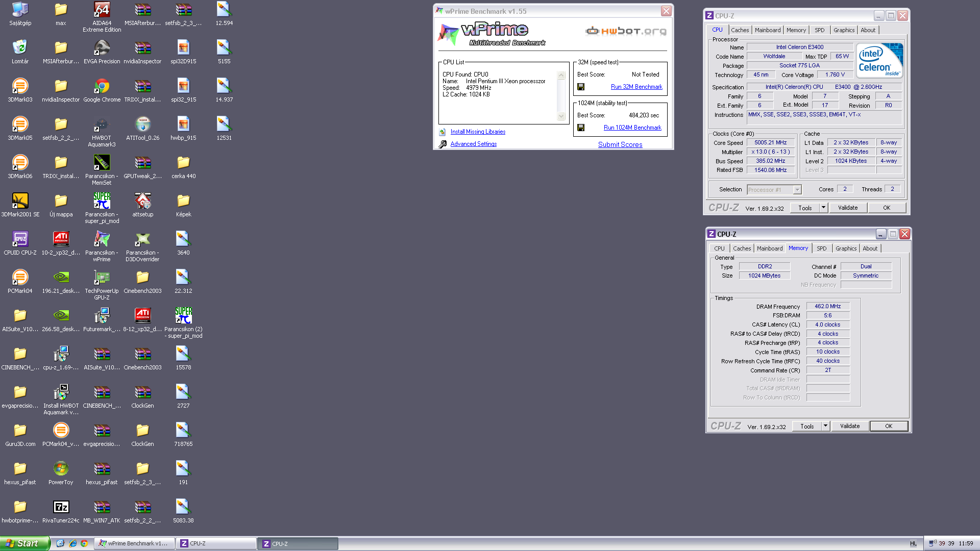The width and height of the screenshot is (980, 551).
Task: Open About tab in upper CPU-Z window
Action: tap(868, 30)
